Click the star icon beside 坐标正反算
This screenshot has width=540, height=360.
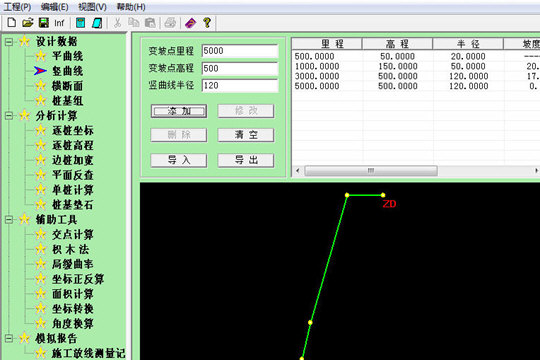click(x=41, y=279)
